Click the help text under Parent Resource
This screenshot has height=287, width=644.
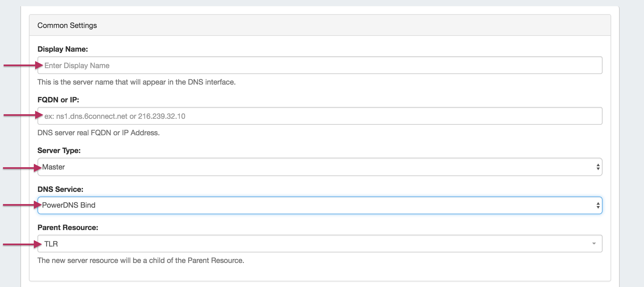point(141,261)
